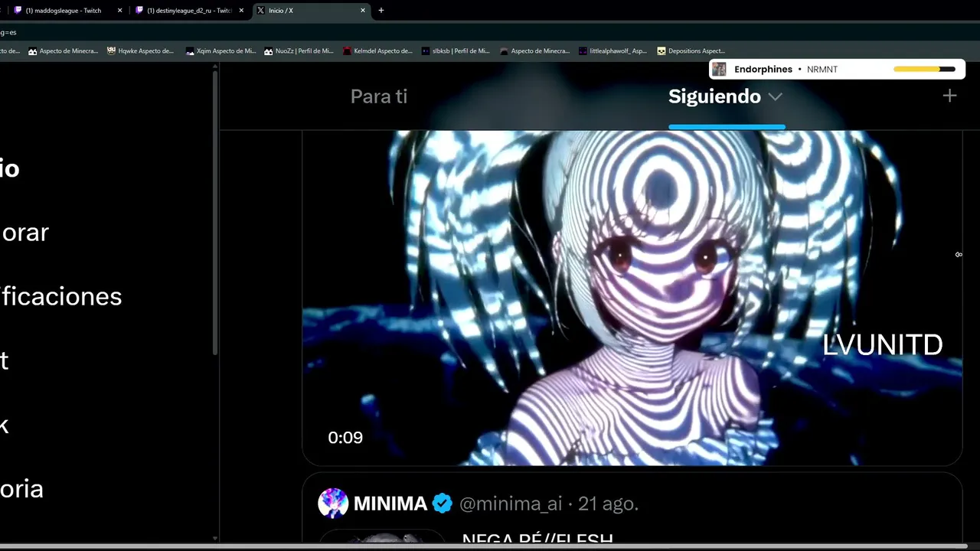Expand the Siguiendo sort dropdown chevron
Screen dimensions: 980x551
(x=775, y=97)
